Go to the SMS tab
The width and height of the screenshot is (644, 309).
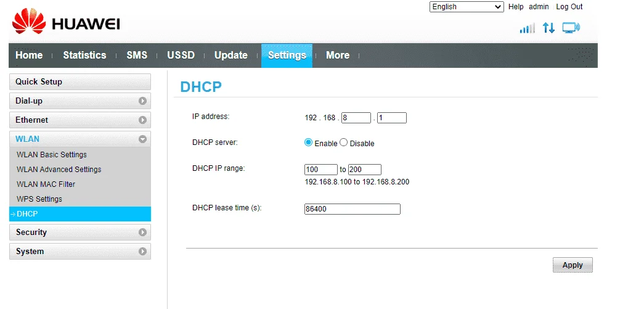137,55
